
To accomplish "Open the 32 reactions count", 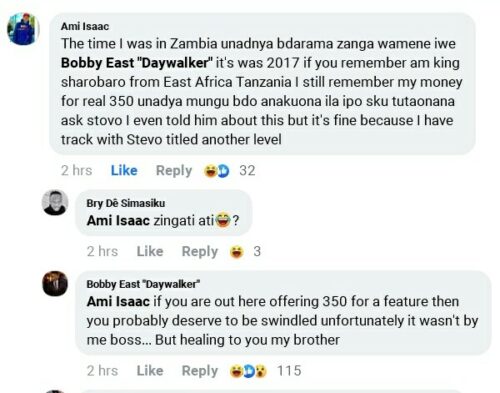I will pos(247,170).
